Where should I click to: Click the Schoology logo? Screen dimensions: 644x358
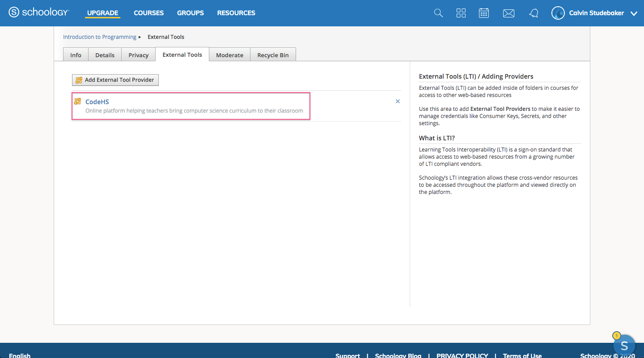click(39, 13)
